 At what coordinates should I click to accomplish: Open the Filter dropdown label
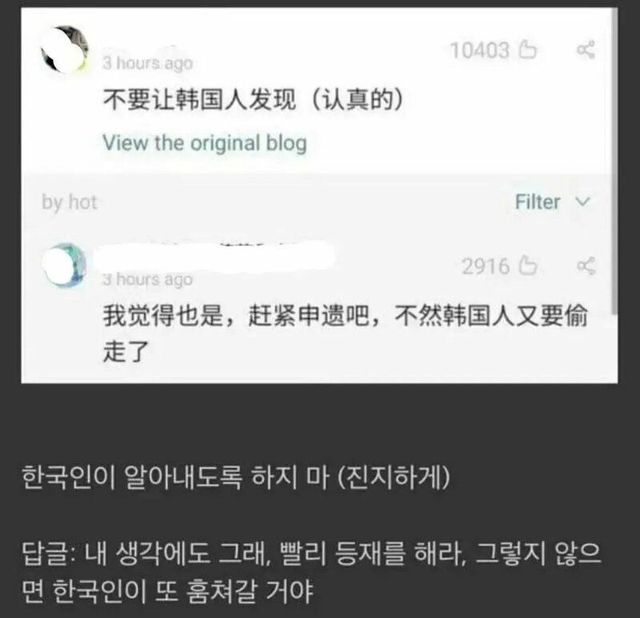coord(537,202)
